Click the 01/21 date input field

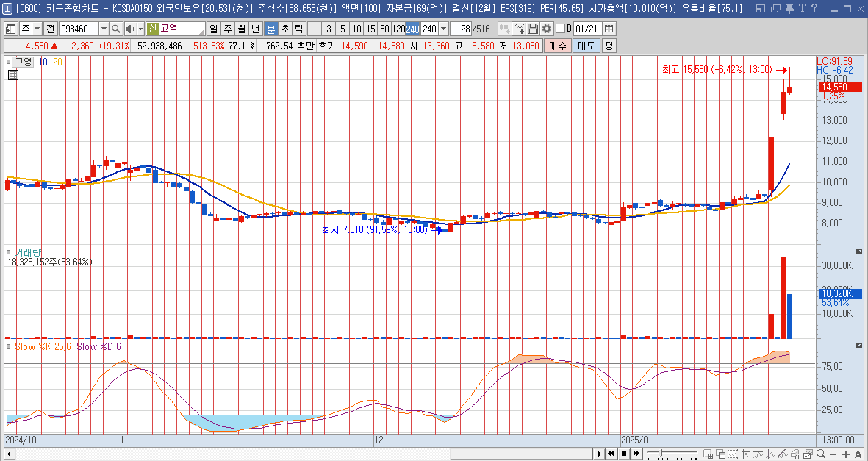coord(587,29)
